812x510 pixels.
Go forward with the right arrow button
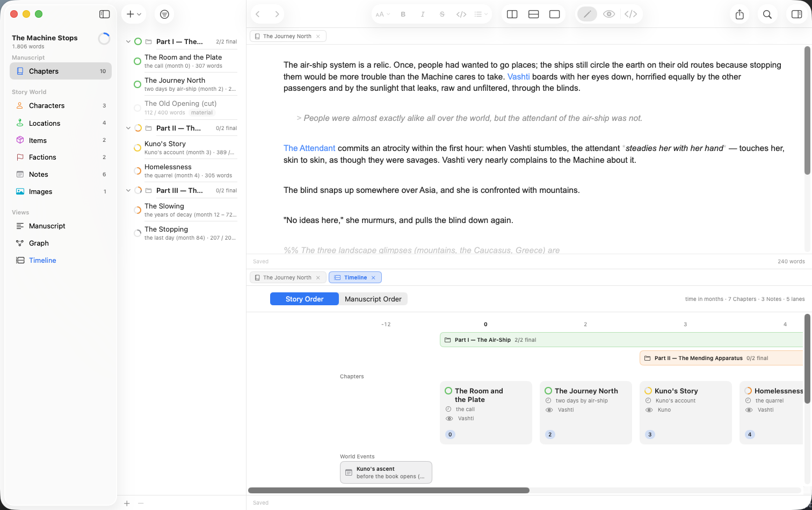point(277,15)
